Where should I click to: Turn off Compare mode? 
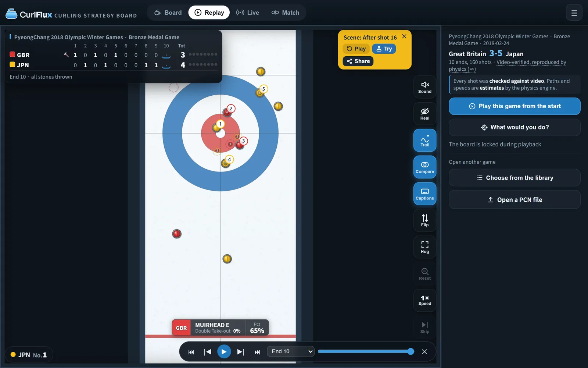pyautogui.click(x=424, y=167)
